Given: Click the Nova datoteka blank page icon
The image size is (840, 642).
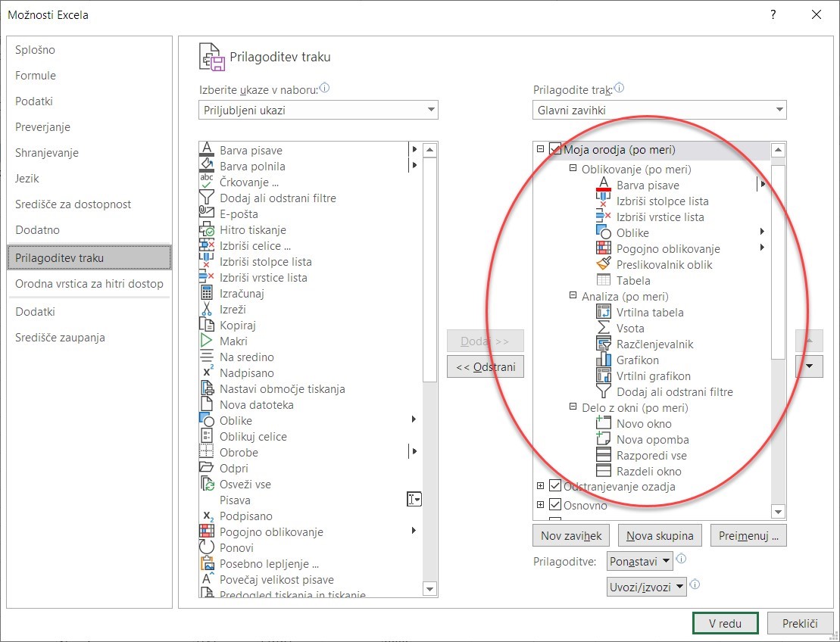Looking at the screenshot, I should [x=207, y=404].
